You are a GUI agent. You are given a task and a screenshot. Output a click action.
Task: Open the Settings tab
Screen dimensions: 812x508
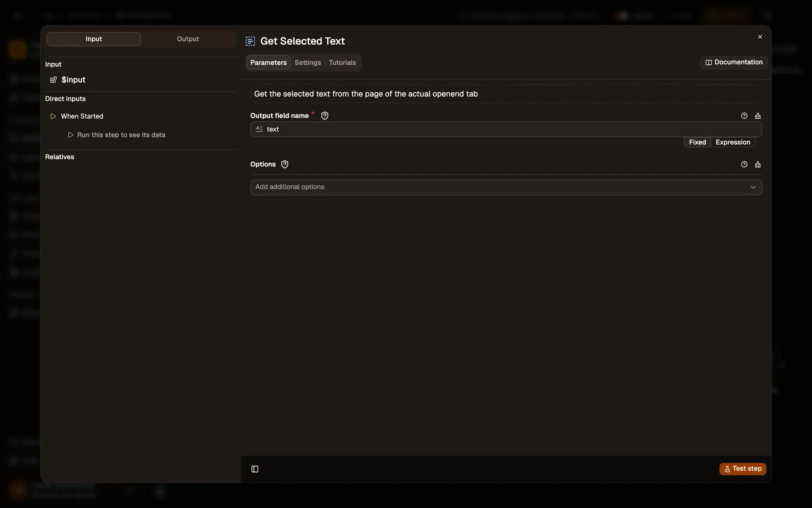pos(308,63)
